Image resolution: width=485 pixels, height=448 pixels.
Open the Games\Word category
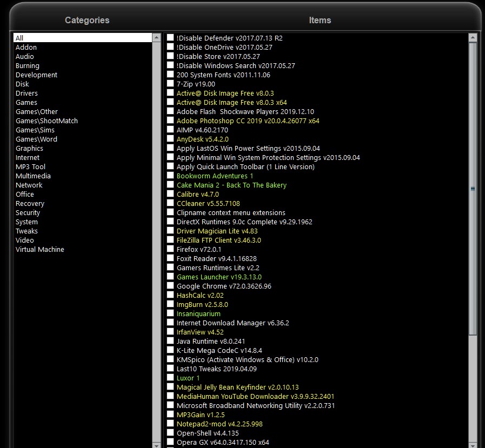[37, 139]
